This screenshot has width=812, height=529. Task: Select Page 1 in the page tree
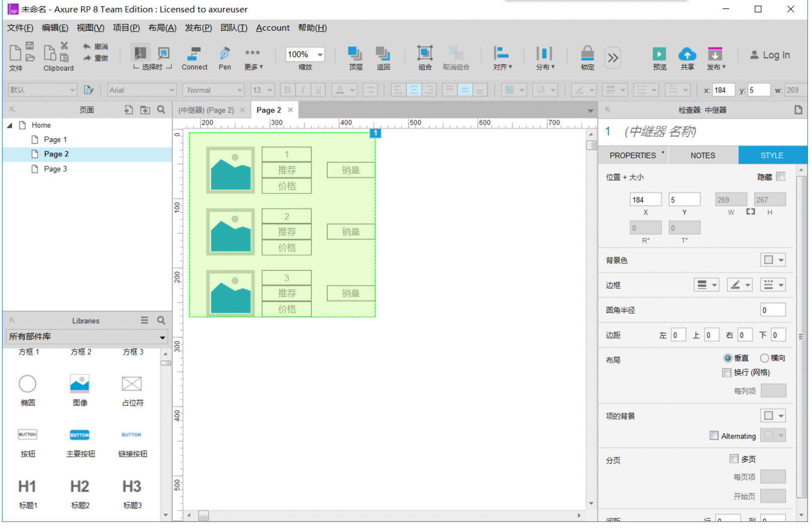pos(55,140)
